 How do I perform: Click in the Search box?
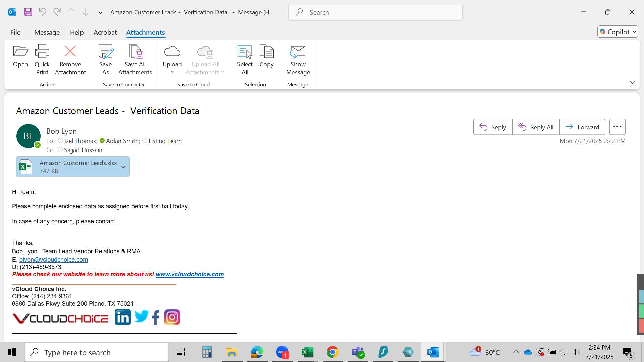tap(376, 12)
